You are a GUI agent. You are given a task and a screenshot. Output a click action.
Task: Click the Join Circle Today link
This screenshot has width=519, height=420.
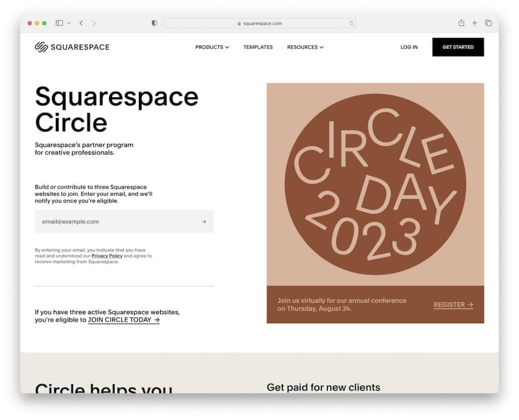pos(124,320)
